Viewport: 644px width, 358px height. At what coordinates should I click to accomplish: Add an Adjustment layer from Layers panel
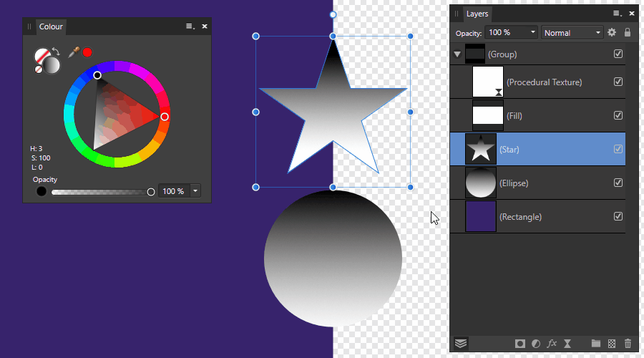pos(536,344)
